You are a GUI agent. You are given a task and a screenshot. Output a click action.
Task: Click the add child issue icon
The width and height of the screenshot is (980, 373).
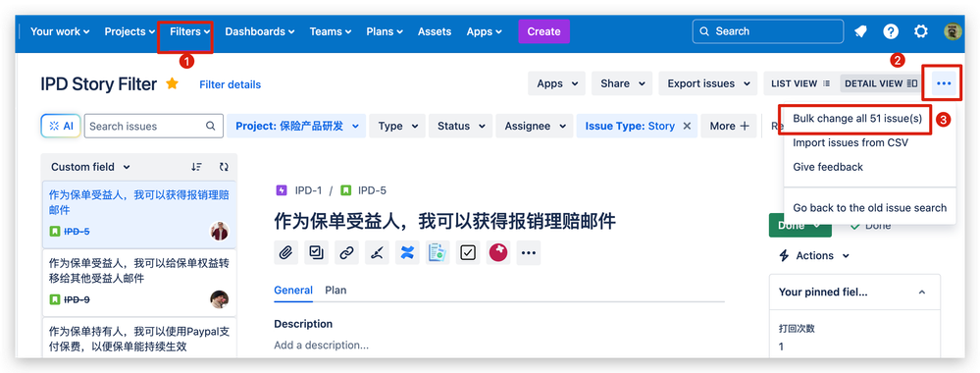(316, 253)
